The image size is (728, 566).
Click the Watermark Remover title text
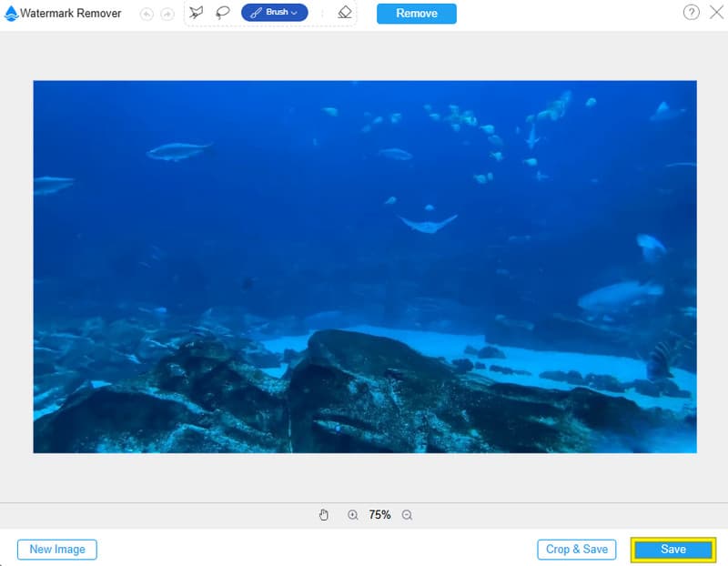click(71, 14)
